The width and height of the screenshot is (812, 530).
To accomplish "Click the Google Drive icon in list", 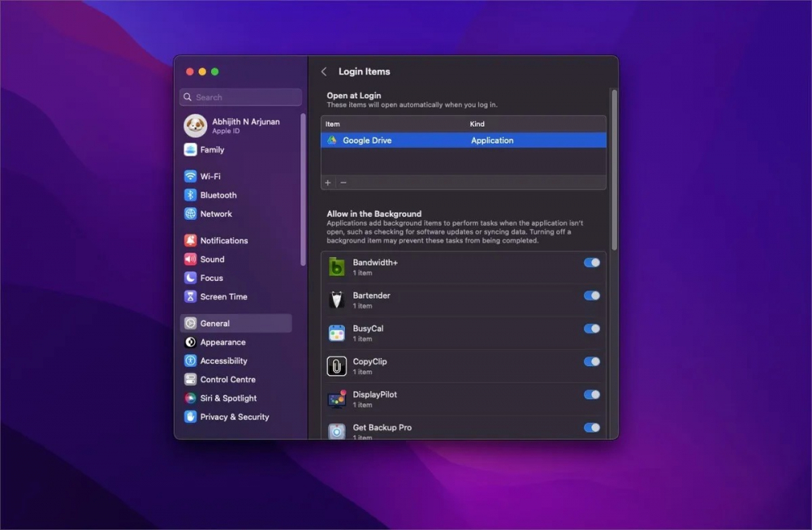I will tap(332, 140).
